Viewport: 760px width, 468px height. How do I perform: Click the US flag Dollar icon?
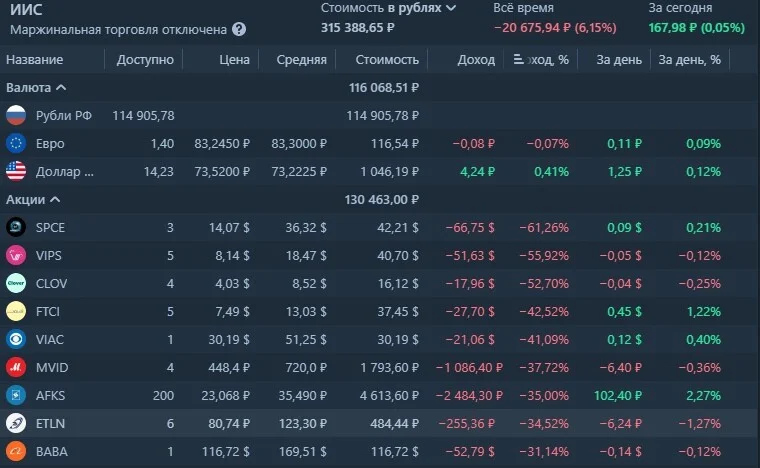(16, 172)
